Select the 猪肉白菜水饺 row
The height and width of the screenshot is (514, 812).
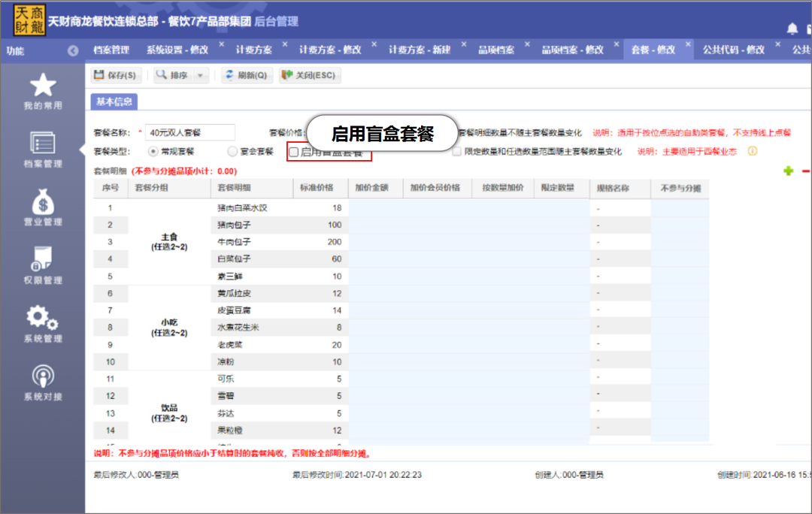point(401,208)
